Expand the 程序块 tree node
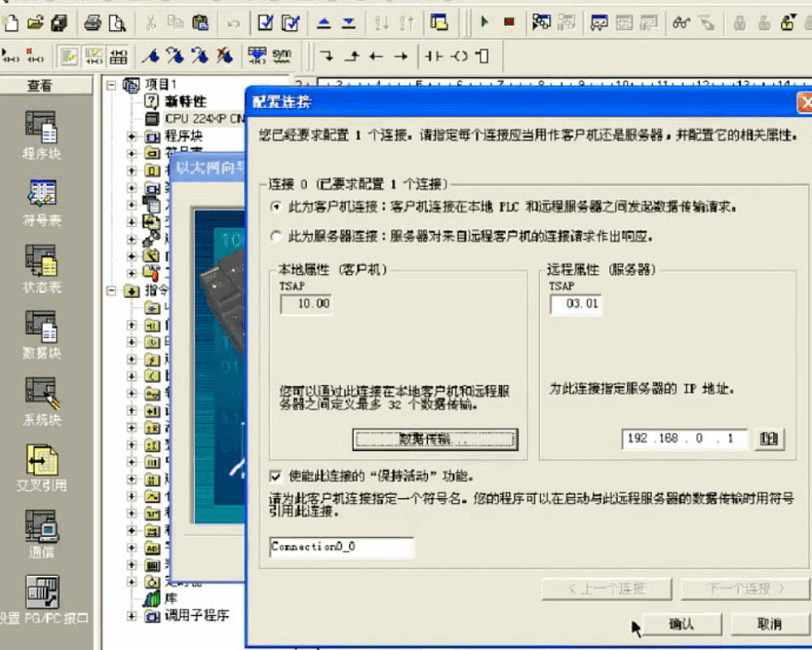The image size is (812, 650). tap(132, 136)
